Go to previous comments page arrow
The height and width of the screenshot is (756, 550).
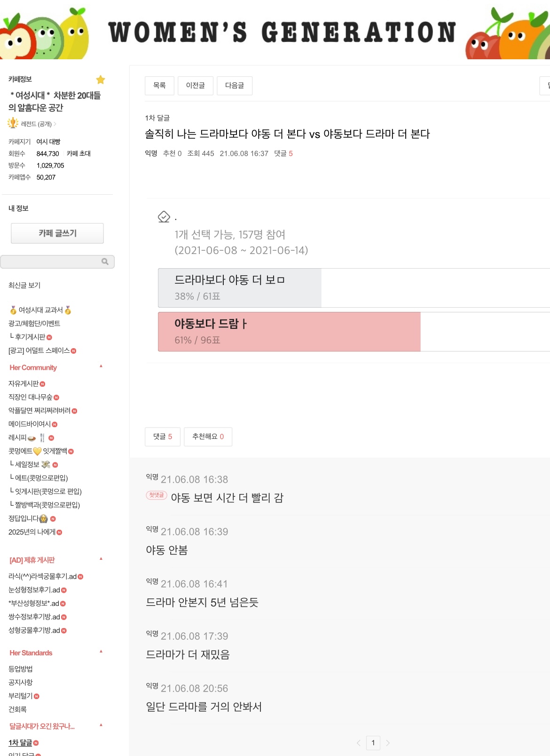click(x=359, y=743)
